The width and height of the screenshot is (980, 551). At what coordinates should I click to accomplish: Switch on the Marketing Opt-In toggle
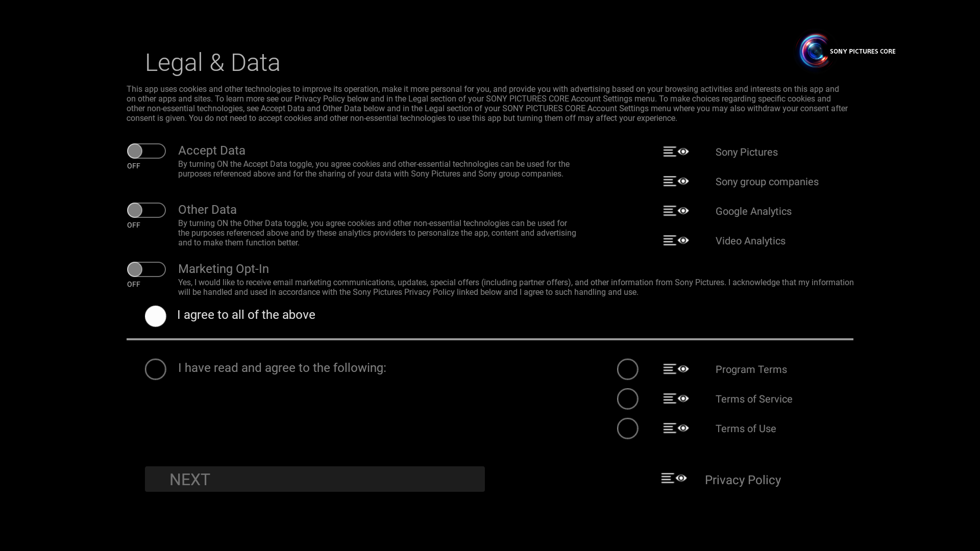[x=146, y=269]
